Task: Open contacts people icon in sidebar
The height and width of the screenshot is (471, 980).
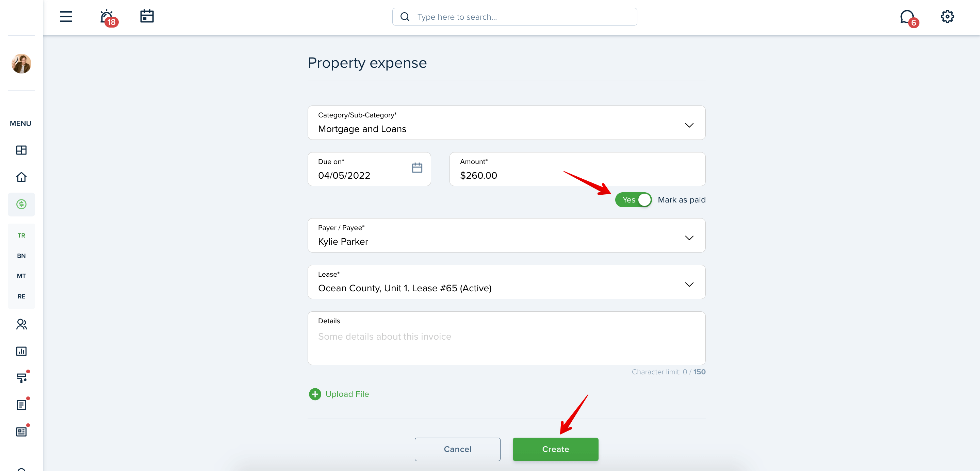Action: [x=21, y=324]
